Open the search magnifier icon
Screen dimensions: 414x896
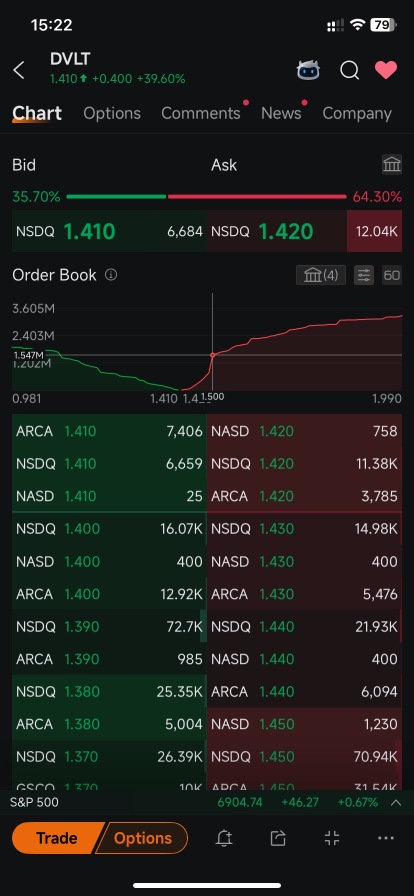349,70
